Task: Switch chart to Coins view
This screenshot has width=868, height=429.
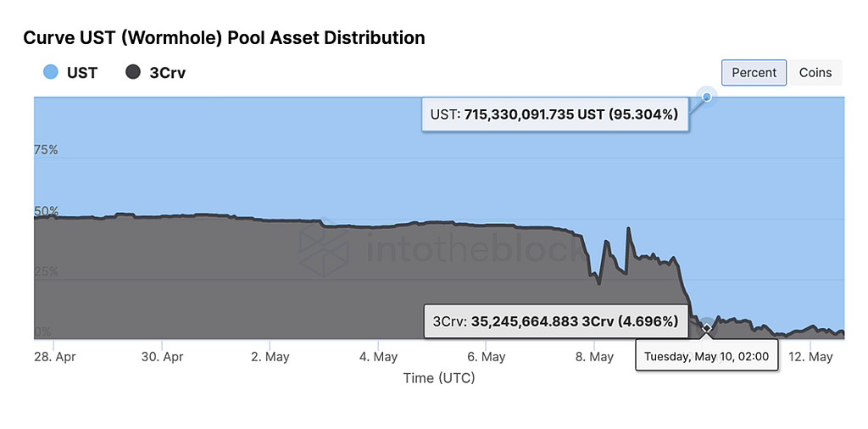Action: tap(815, 72)
